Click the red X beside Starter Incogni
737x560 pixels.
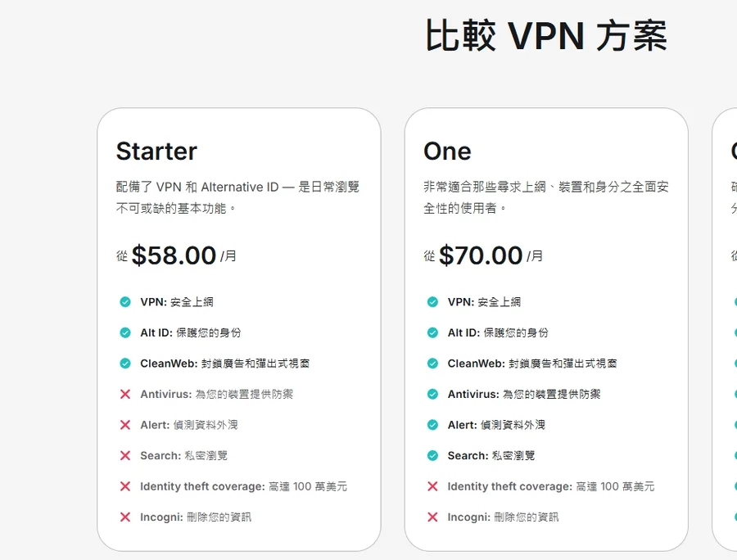pos(125,517)
